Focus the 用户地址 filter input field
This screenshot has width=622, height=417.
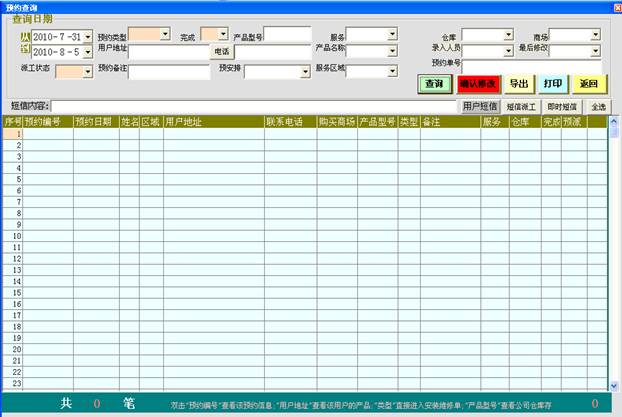[169, 52]
